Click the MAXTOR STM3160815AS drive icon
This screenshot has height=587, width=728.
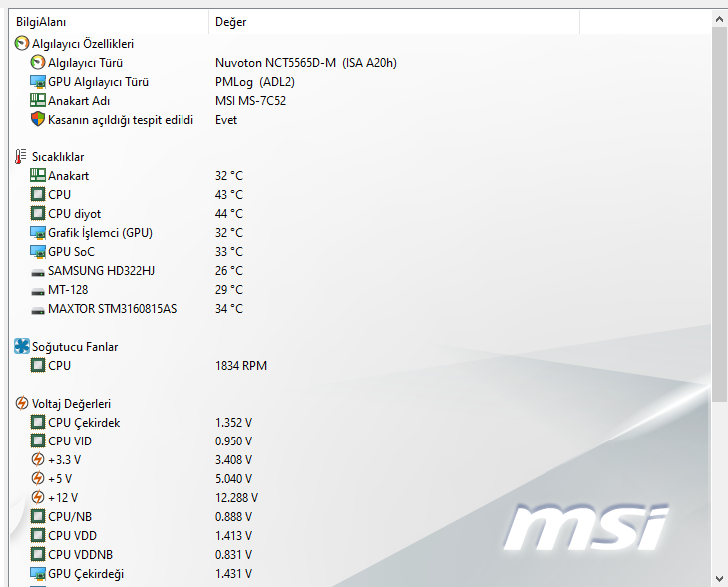point(38,310)
